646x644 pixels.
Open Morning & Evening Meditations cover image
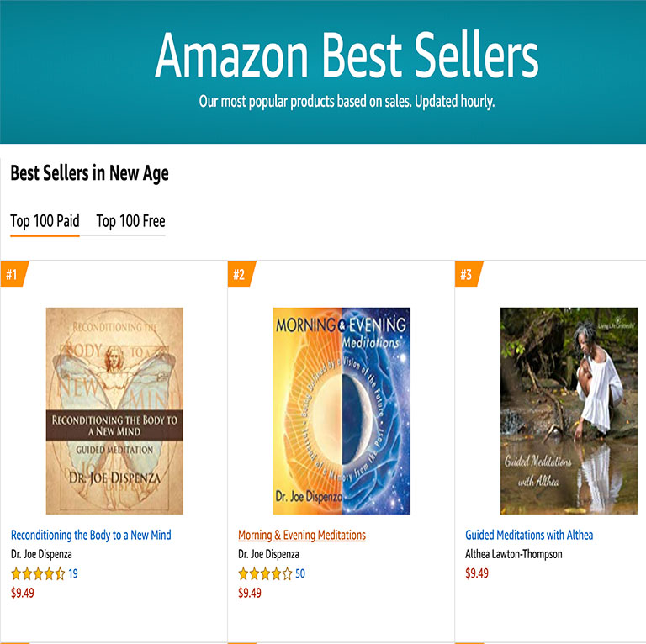pyautogui.click(x=342, y=411)
